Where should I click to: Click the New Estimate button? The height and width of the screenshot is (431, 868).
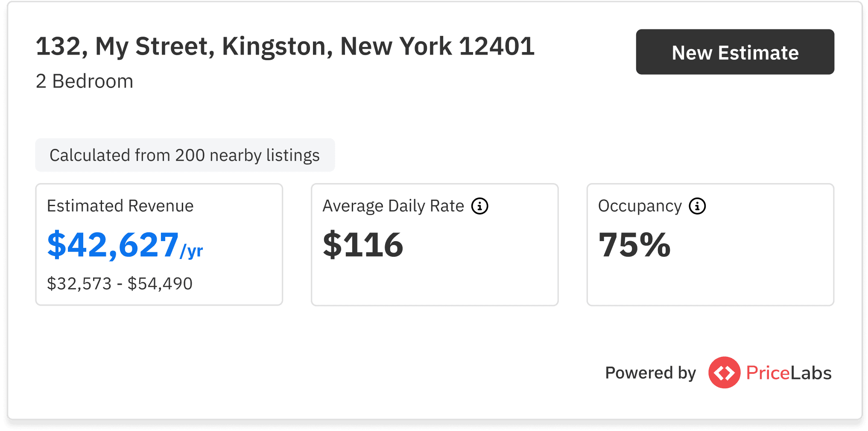pyautogui.click(x=734, y=52)
